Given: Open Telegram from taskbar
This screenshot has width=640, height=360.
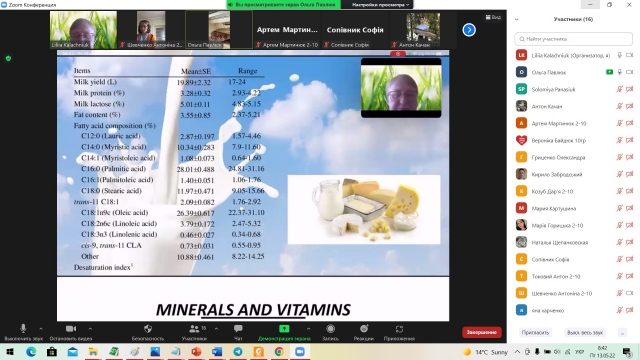Looking at the screenshot, I should [238, 352].
